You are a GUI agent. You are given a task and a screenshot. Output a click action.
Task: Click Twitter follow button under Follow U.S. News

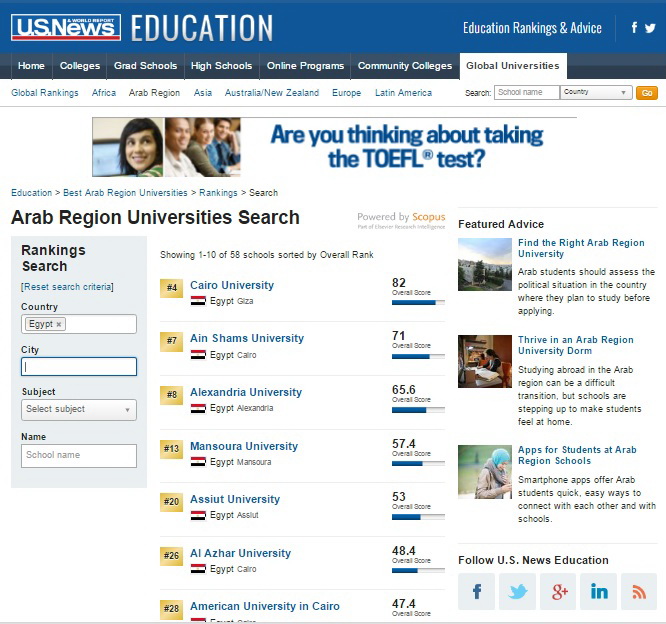(517, 591)
